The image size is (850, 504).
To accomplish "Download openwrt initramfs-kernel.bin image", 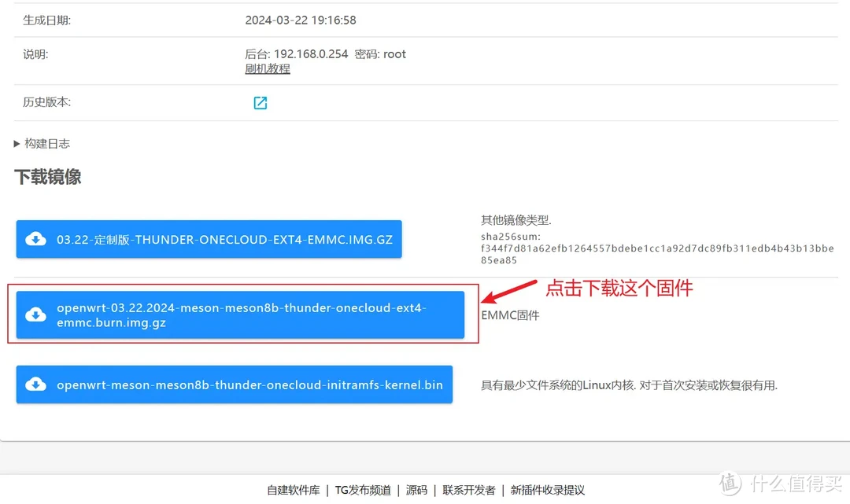I will coord(235,384).
